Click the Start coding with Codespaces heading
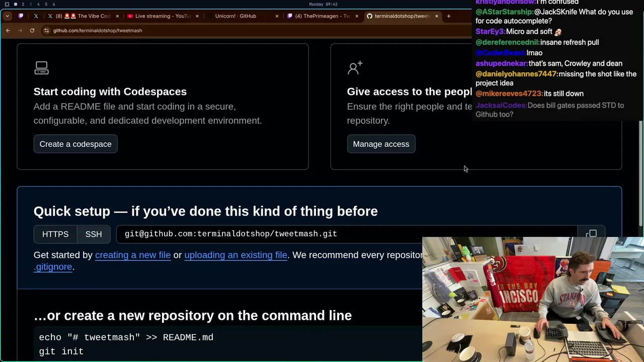Viewport: 644px width, 362px height. (110, 92)
